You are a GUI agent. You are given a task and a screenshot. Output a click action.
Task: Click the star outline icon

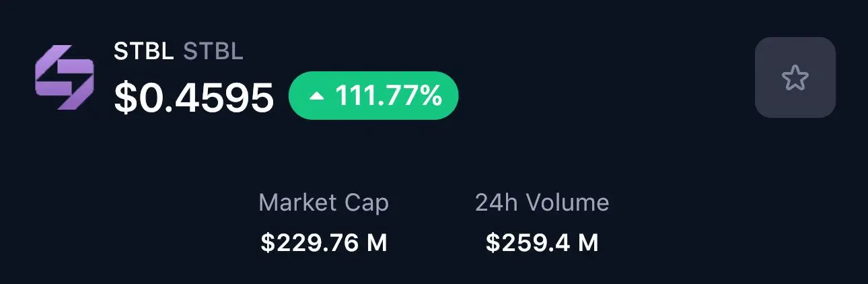pos(795,77)
